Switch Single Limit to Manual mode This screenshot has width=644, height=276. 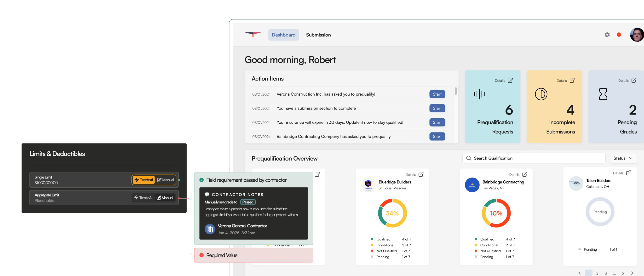click(x=166, y=180)
